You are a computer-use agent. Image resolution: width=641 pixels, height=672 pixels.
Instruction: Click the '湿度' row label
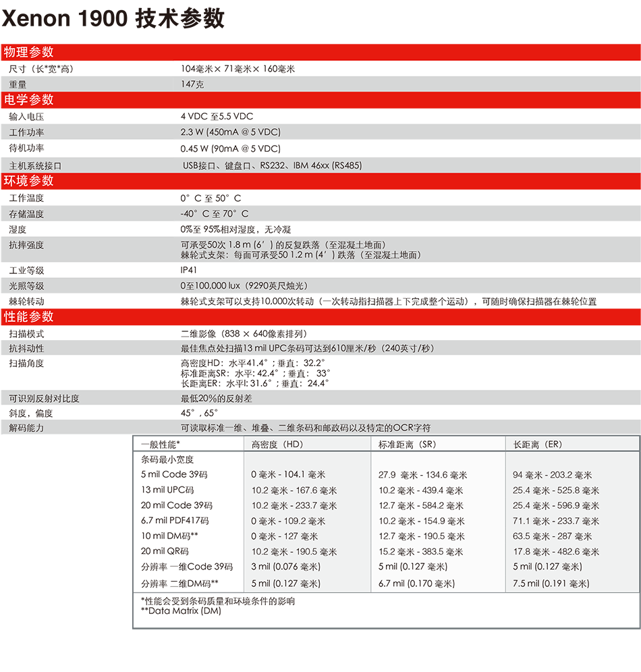(18, 229)
